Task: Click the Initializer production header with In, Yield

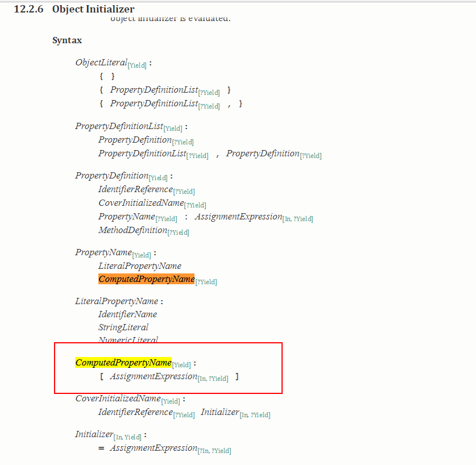Action: point(94,434)
